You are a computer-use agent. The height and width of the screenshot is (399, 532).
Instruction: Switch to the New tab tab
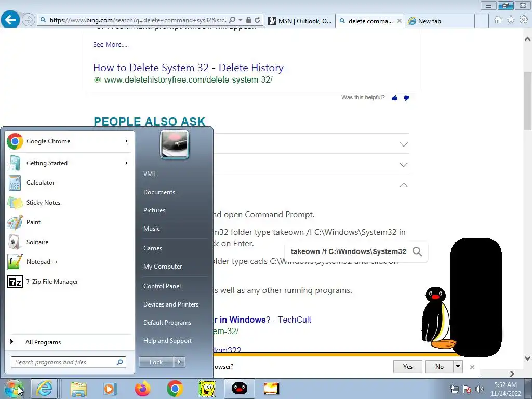tap(440, 21)
